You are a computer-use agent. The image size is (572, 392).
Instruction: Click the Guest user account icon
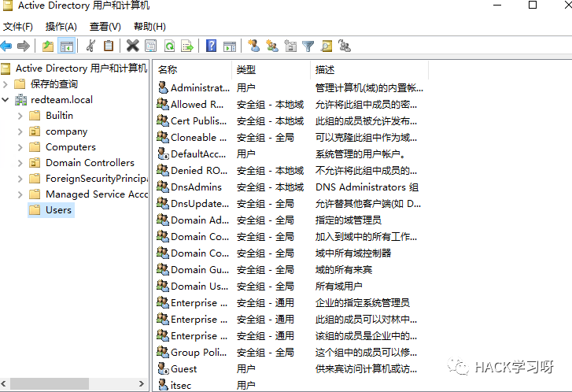[163, 368]
